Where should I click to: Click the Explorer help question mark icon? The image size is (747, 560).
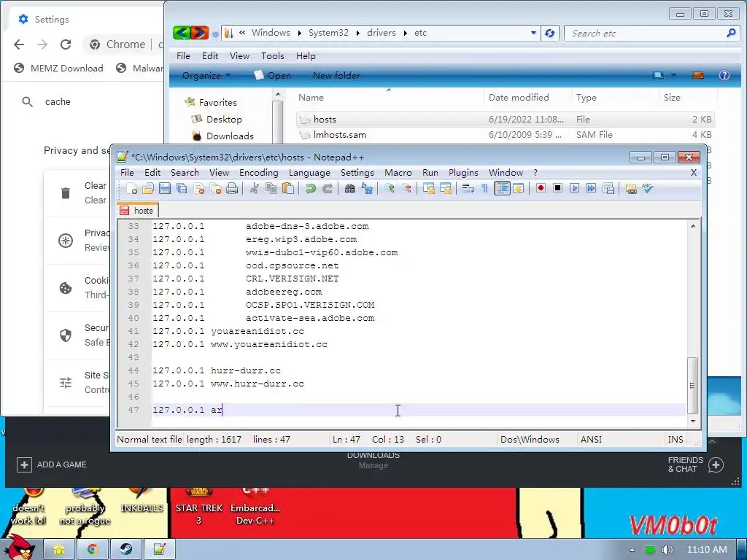click(724, 75)
